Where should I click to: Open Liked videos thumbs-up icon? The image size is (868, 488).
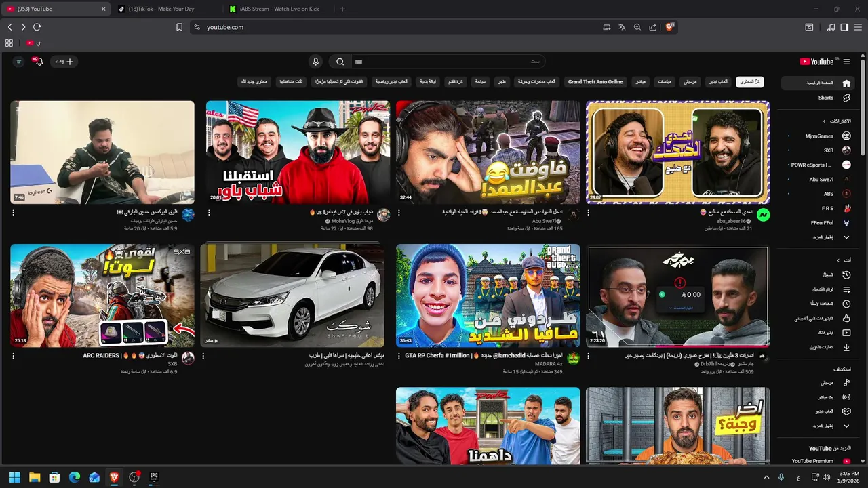point(846,318)
